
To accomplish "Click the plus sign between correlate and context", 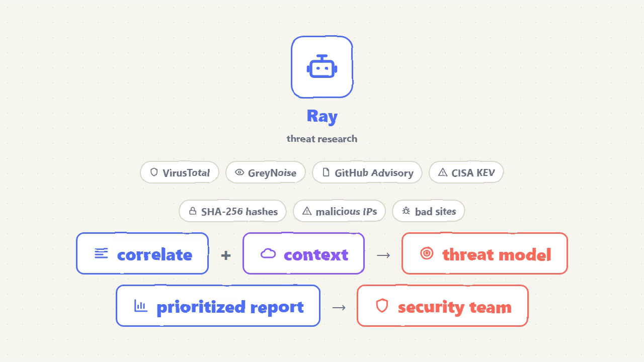I will click(226, 255).
